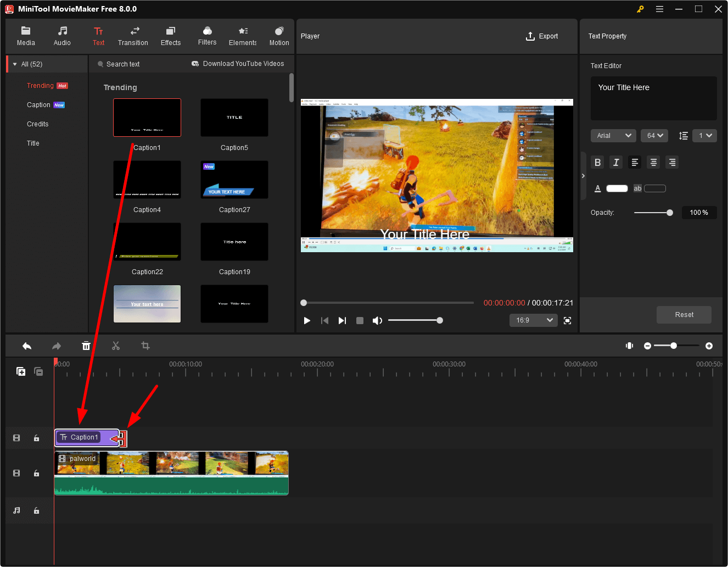
Task: Click zoom to fit timeline icon
Action: (630, 346)
